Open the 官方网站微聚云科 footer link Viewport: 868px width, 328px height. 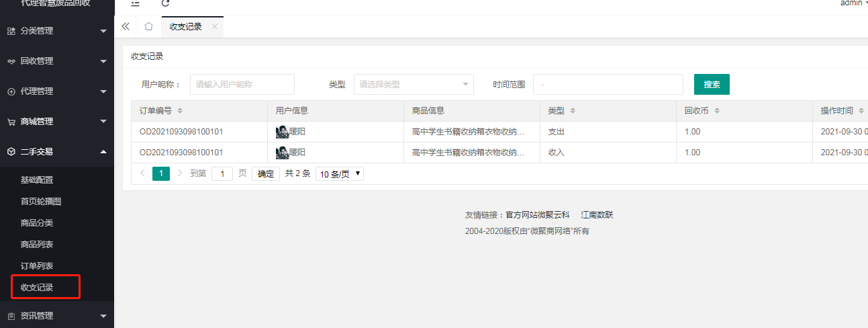538,215
